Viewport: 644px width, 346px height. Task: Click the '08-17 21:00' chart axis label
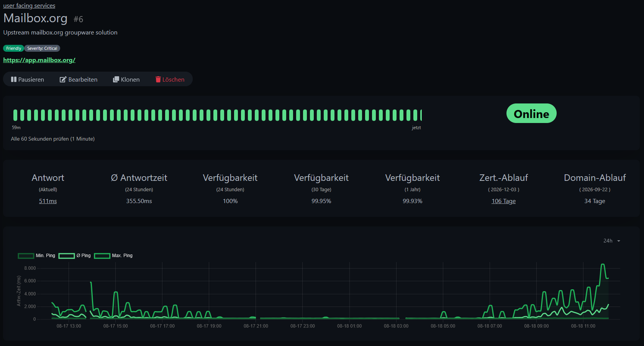[256, 326]
